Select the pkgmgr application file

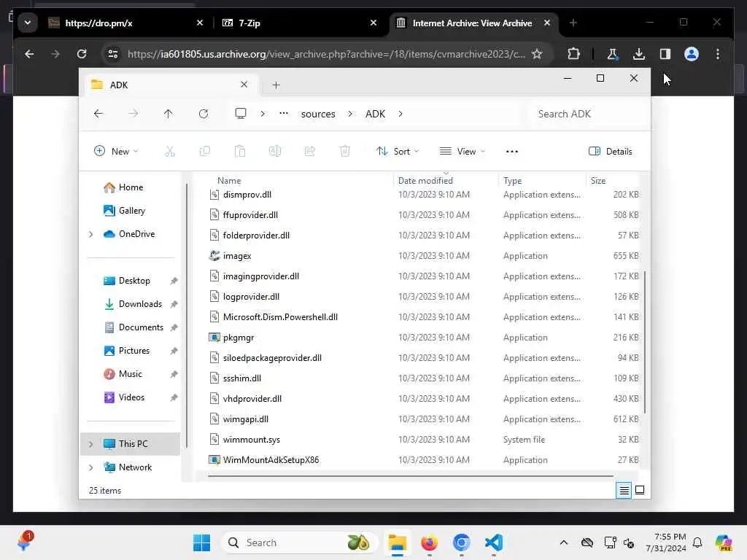pos(424,337)
